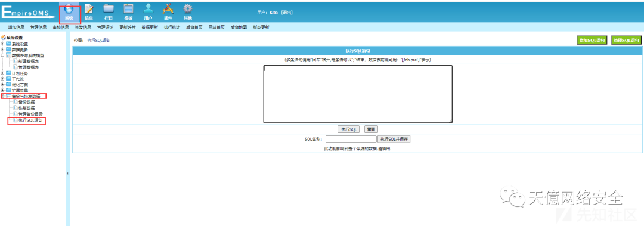Open 管理评论 in the shortcut menu bar
Viewport: 644px width, 226px height.
105,27
